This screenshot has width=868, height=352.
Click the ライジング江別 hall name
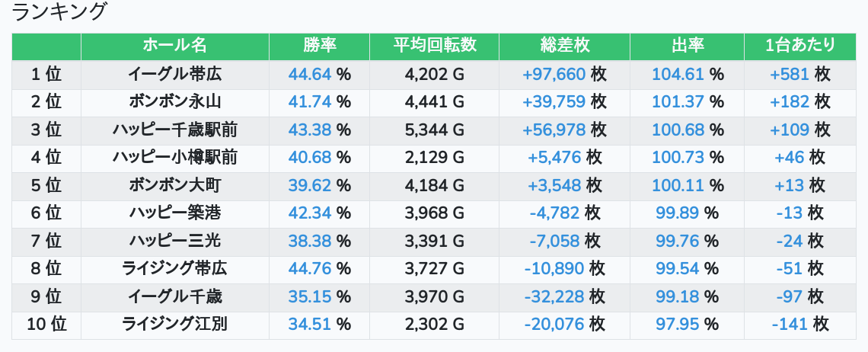pos(175,325)
